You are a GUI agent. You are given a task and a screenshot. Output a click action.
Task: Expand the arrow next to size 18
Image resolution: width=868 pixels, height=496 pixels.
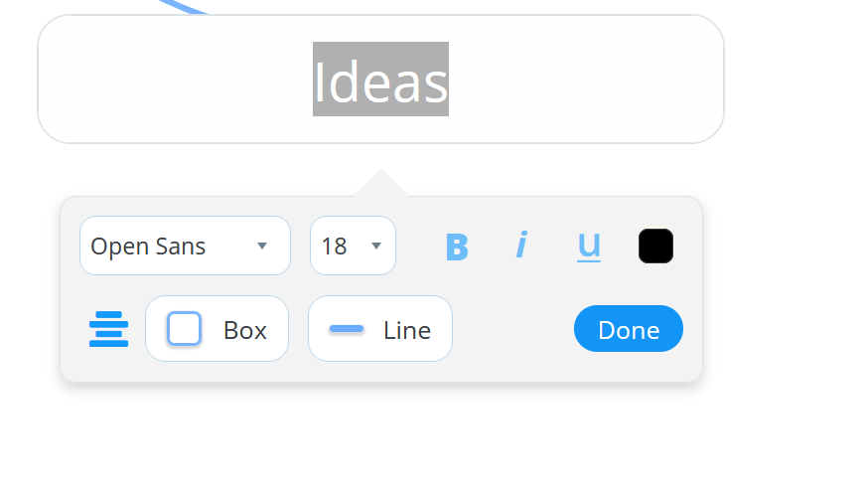tap(375, 247)
